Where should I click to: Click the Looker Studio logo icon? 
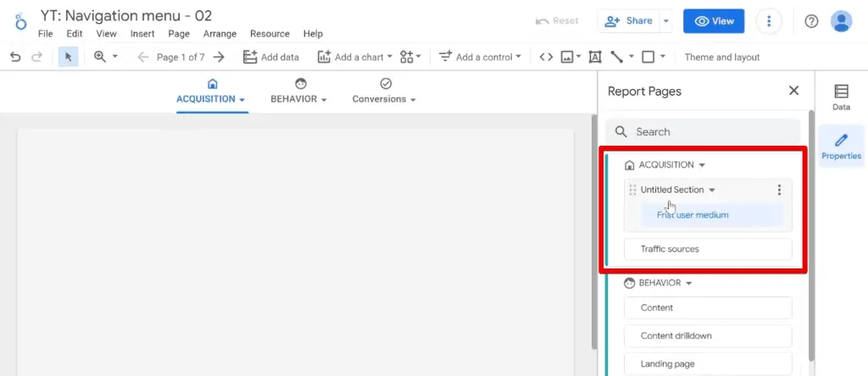pyautogui.click(x=21, y=21)
